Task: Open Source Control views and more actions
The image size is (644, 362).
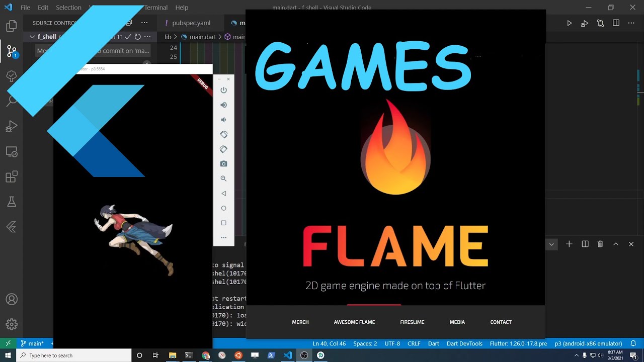Action: tap(144, 23)
